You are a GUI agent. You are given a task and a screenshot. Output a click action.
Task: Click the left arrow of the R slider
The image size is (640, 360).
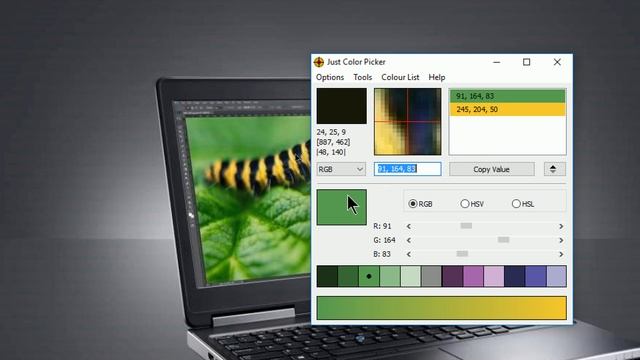point(409,227)
